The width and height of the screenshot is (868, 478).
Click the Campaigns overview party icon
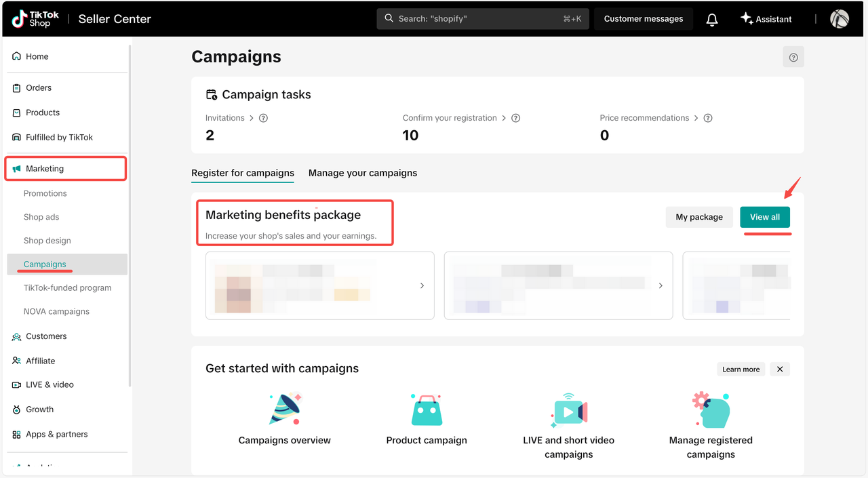point(285,409)
